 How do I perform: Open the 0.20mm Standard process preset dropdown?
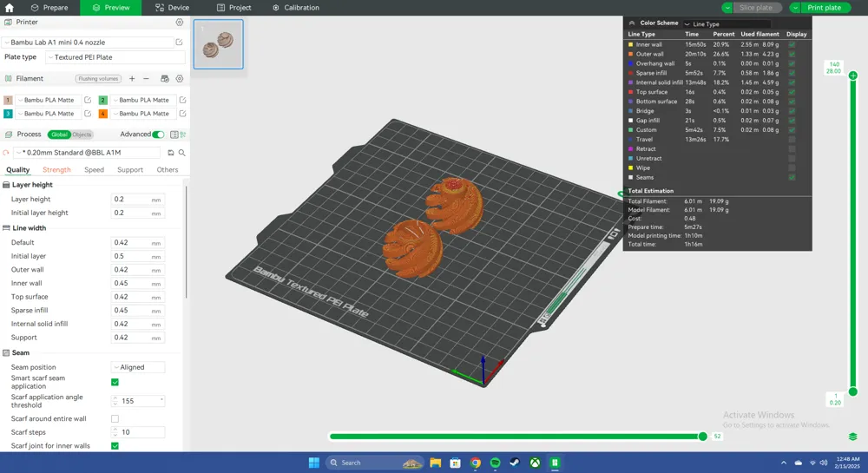pyautogui.click(x=88, y=153)
